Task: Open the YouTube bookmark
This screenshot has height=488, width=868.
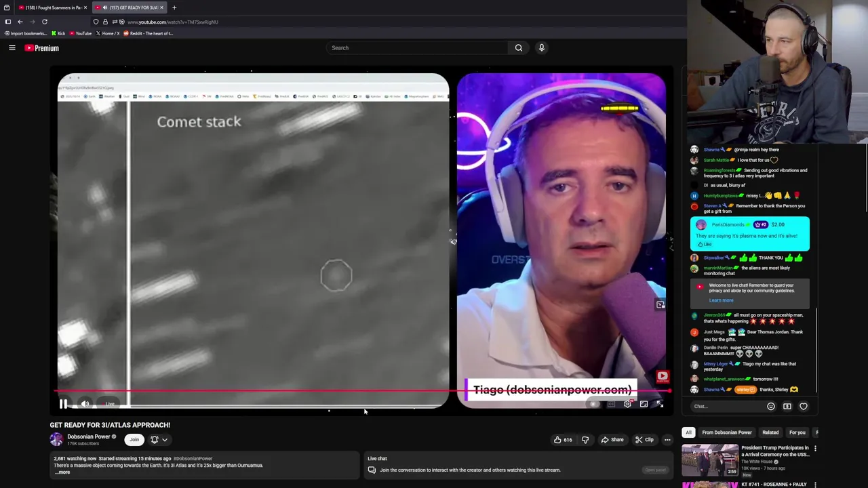Action: click(81, 33)
